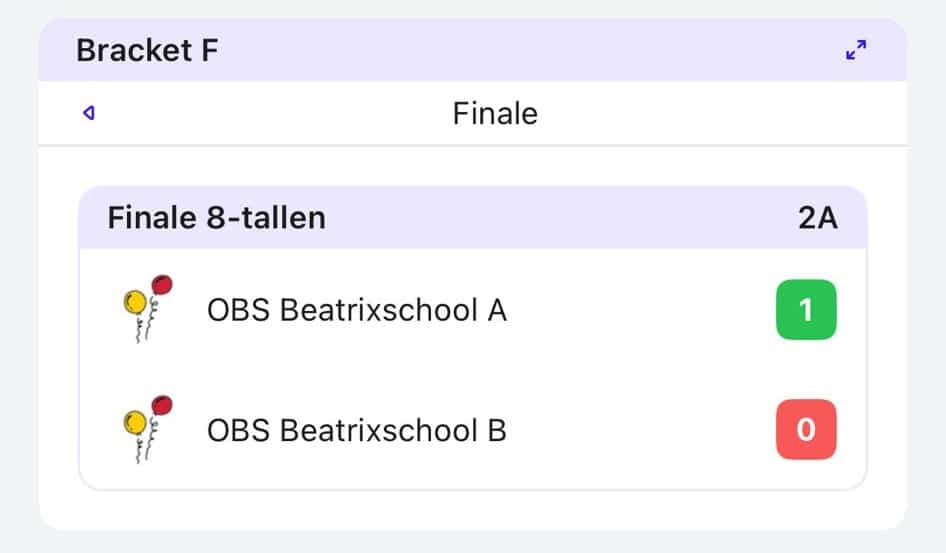946x553 pixels.
Task: Click the yellow balloon in Beatrixschool A's logo
Action: [x=134, y=300]
